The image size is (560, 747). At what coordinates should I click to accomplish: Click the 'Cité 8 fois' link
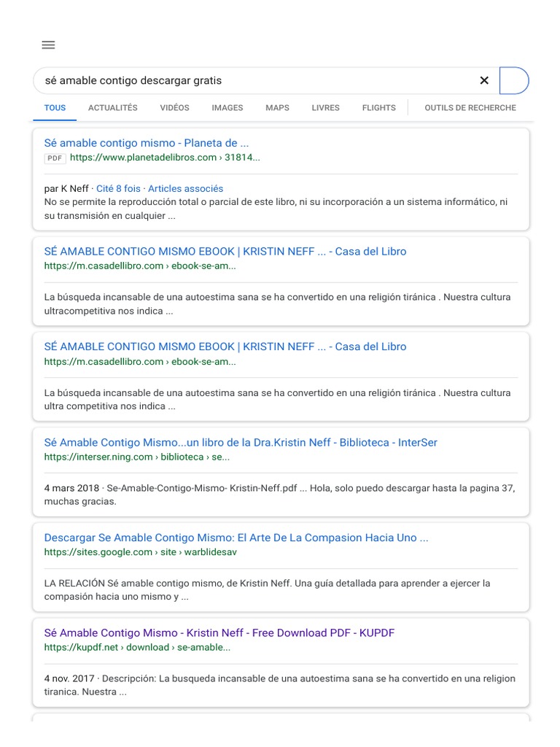[118, 189]
